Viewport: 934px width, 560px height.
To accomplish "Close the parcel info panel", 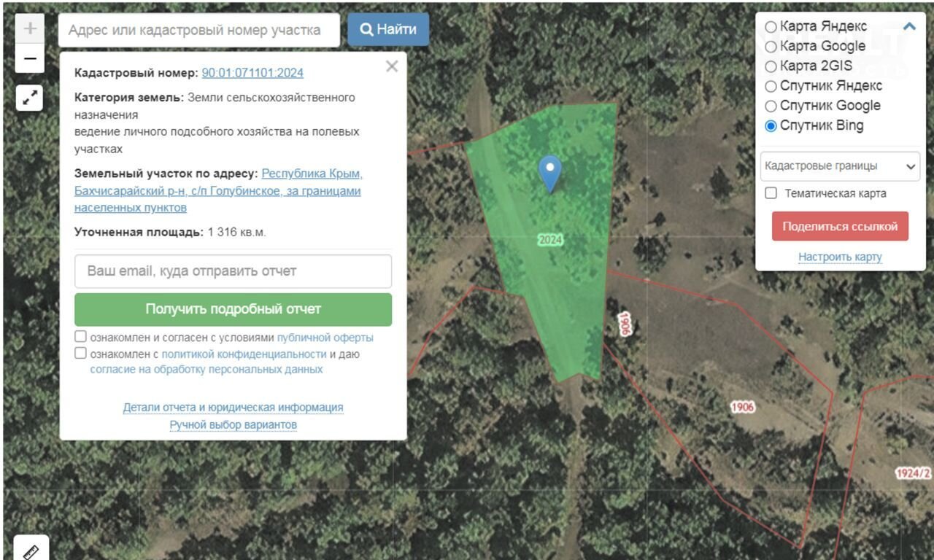I will (392, 66).
